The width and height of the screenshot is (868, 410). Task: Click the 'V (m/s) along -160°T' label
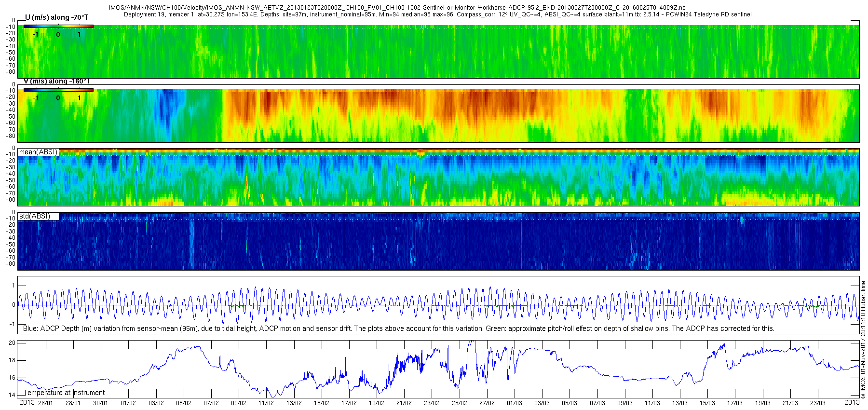click(x=56, y=81)
